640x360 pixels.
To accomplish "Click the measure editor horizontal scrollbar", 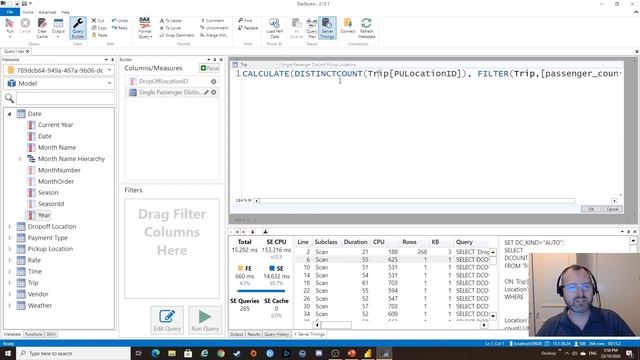I will pos(417,201).
